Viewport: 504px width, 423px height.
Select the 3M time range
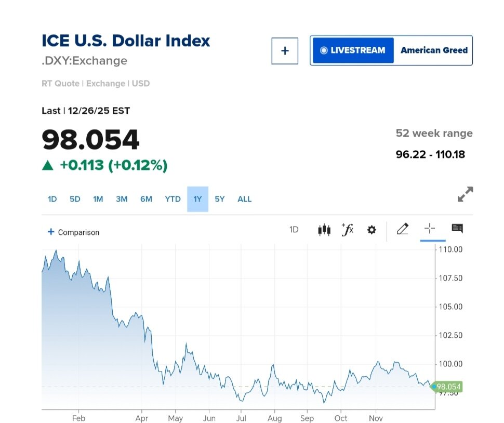pos(122,199)
